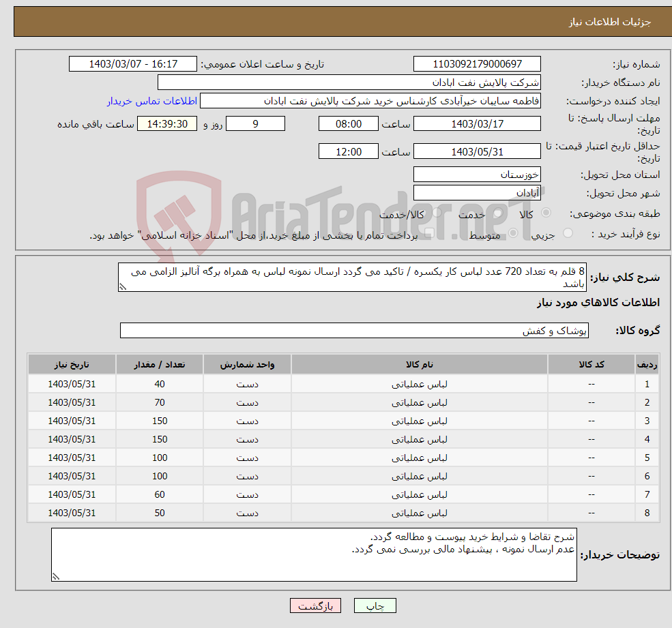Viewport: 672px width, 628px height.
Task: Click the اطلاعات کالاهای مورد نیاز section heading
Action: [598, 303]
